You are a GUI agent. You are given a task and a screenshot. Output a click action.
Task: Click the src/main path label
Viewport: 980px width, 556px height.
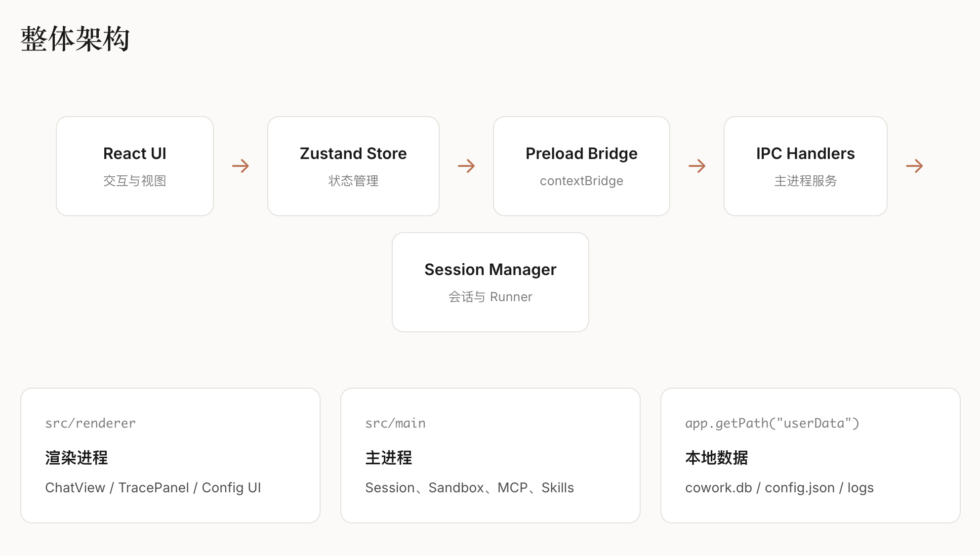coord(395,423)
